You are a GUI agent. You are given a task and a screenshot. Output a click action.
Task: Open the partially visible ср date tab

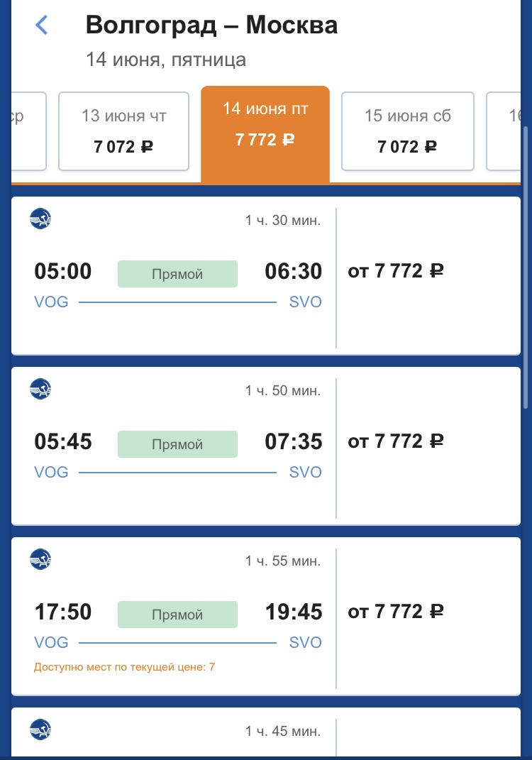tap(28, 131)
